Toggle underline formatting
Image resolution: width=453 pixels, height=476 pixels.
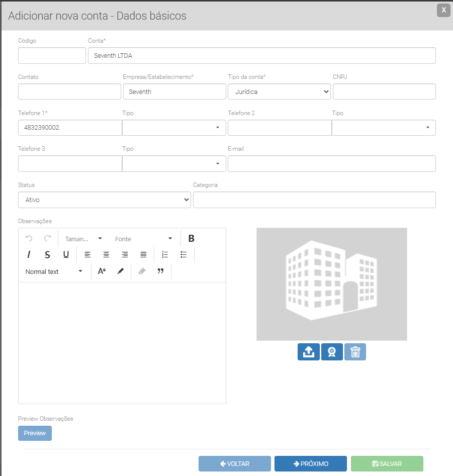(66, 255)
